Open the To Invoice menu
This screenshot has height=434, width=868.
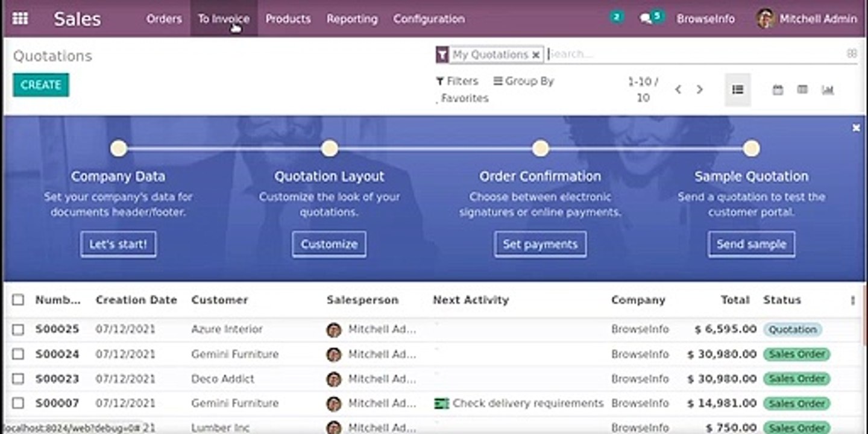(224, 19)
